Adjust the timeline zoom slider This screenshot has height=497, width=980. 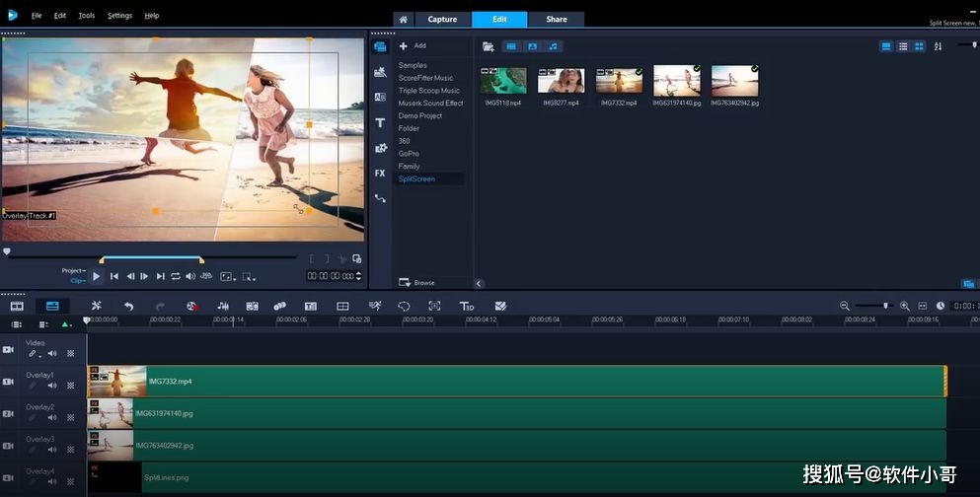(x=873, y=306)
